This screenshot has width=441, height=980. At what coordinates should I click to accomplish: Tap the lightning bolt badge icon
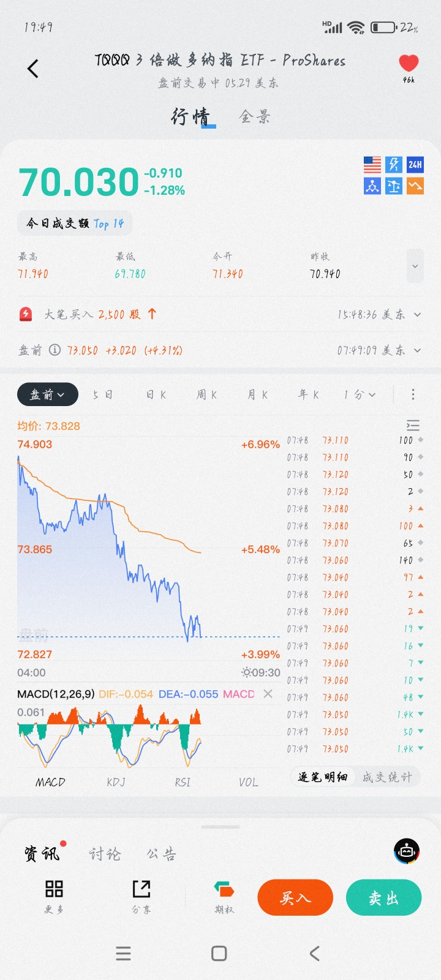tap(394, 164)
